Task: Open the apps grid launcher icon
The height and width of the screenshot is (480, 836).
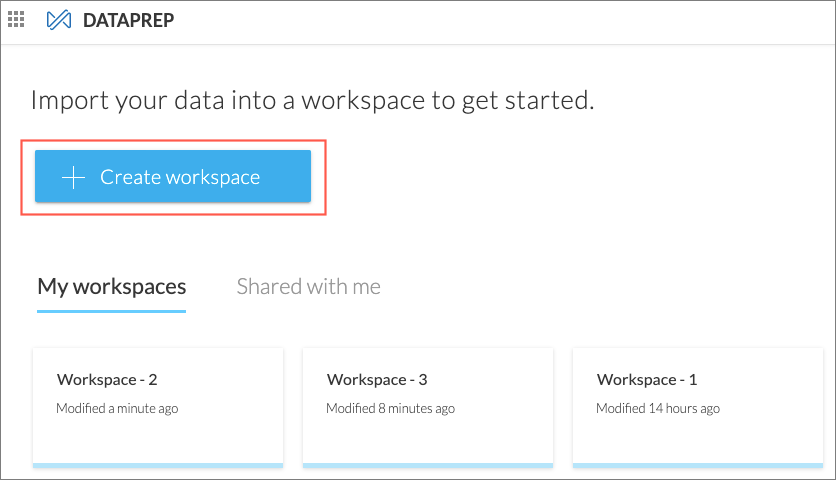Action: tap(17, 20)
